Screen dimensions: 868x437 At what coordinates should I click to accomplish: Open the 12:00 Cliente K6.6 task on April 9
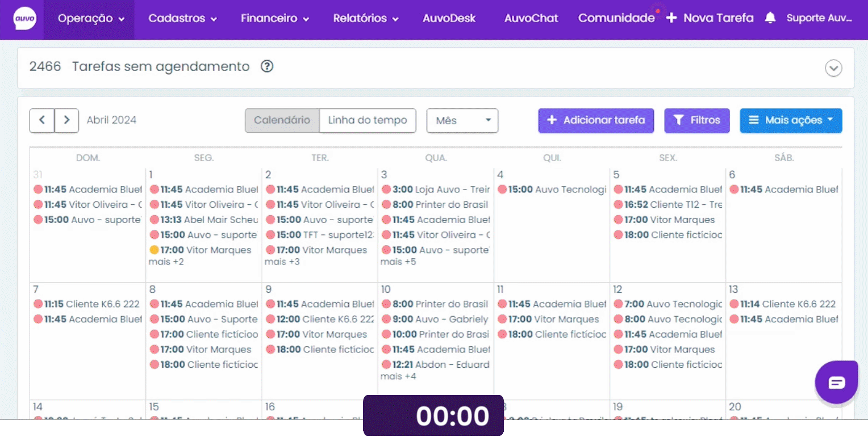[x=320, y=319]
